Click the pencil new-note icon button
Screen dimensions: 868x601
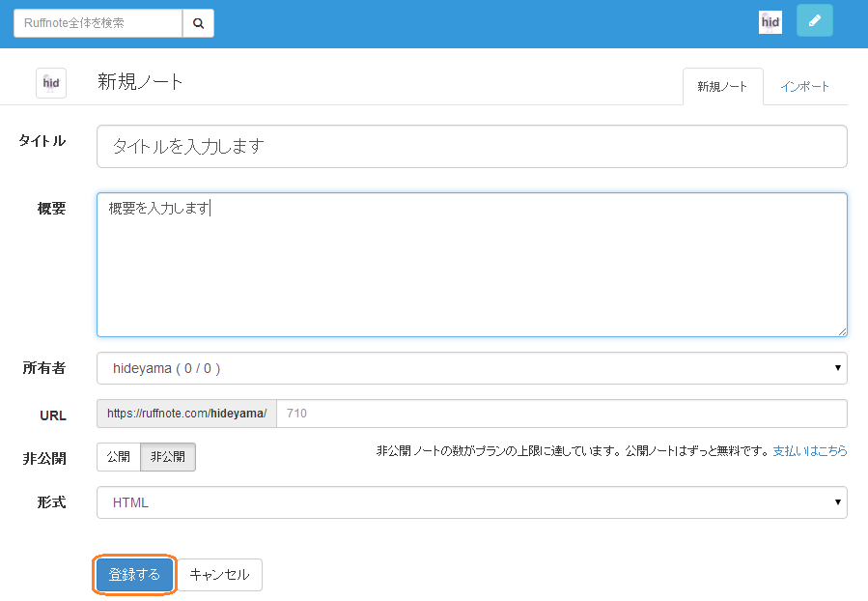point(814,20)
